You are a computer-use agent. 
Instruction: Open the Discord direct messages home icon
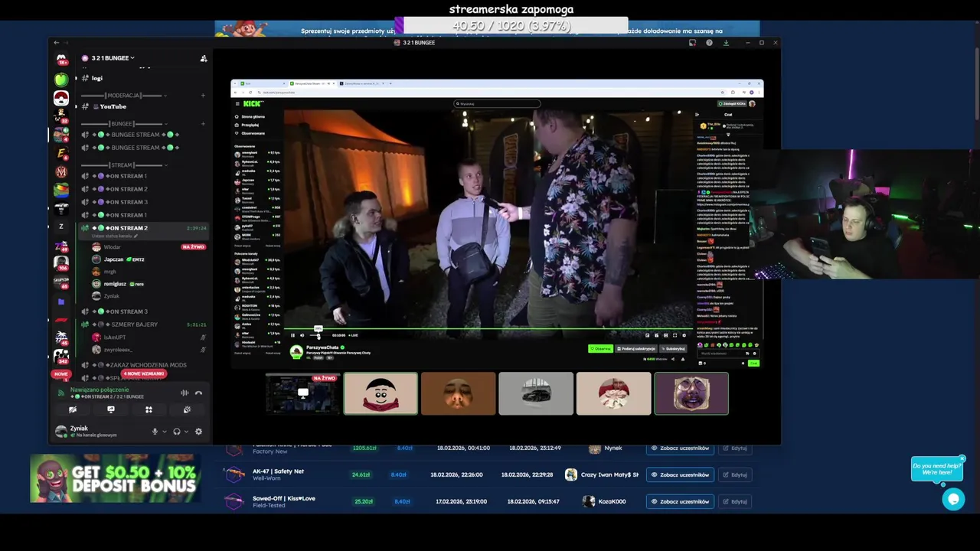[61, 59]
